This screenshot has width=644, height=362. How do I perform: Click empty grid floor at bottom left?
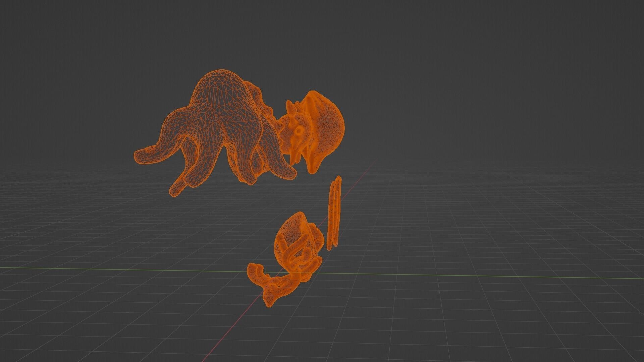coord(101,318)
